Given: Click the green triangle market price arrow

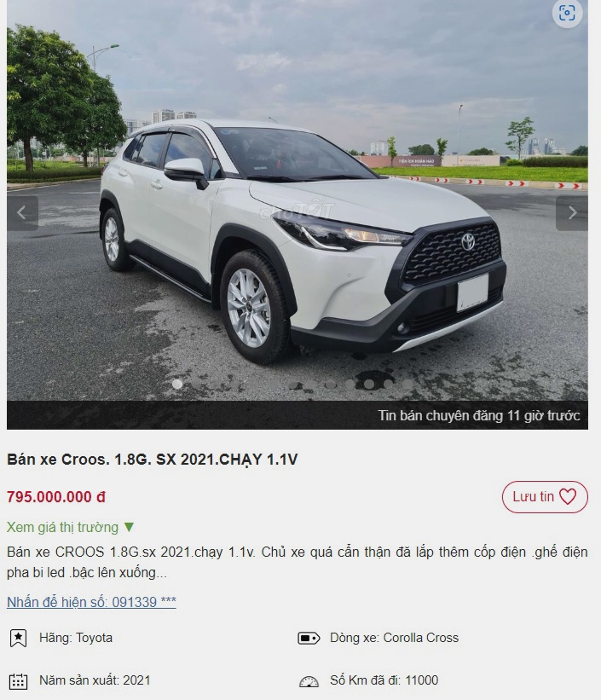Looking at the screenshot, I should point(129,527).
